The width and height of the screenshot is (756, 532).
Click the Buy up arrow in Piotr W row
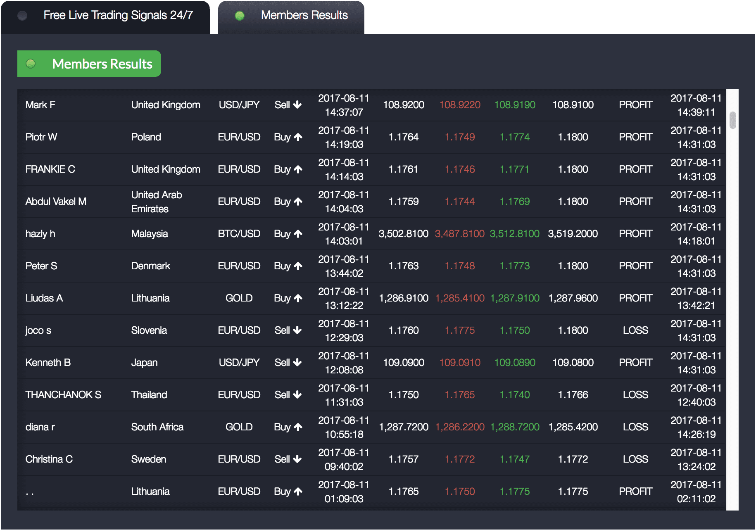click(x=298, y=137)
